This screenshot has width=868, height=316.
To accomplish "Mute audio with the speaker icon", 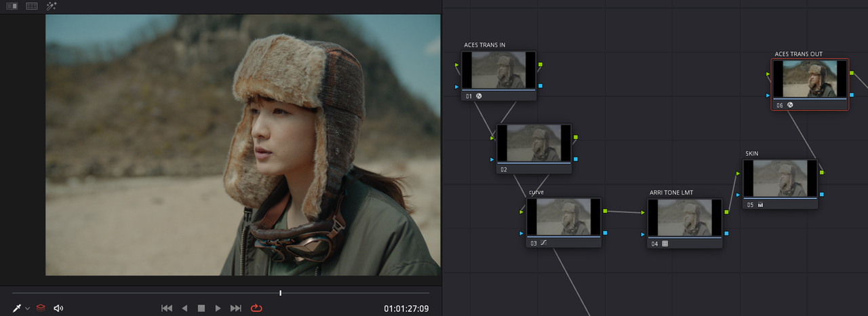I will click(58, 308).
